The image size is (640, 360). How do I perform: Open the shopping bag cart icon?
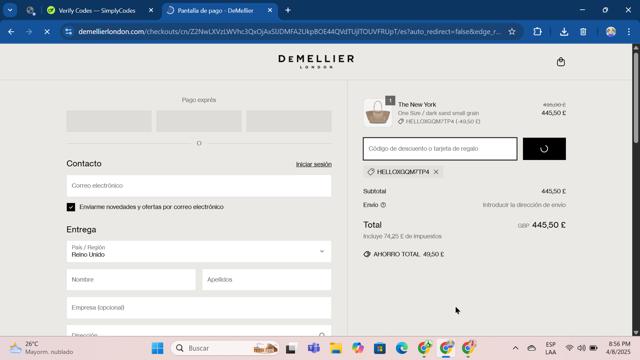pyautogui.click(x=561, y=62)
